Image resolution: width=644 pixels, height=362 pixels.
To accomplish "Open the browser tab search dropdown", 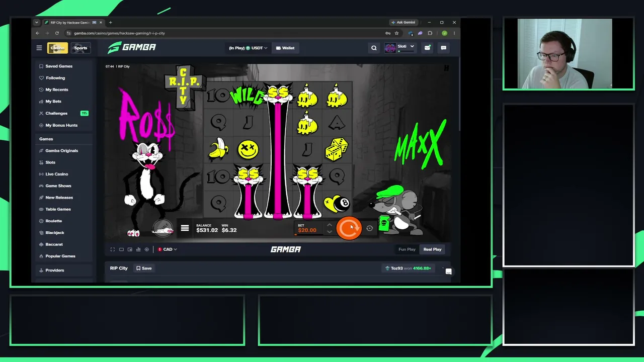I will [x=36, y=22].
